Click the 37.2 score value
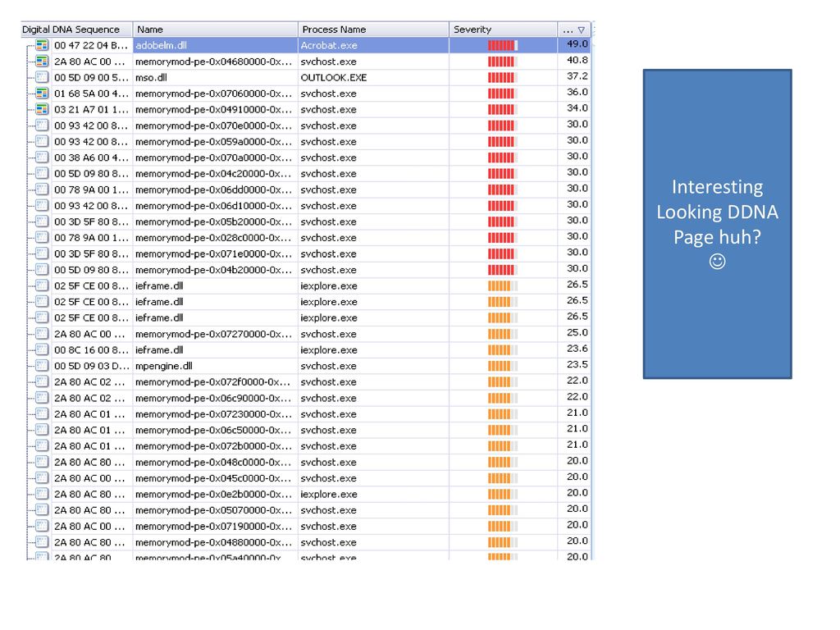This screenshot has height=630, width=840. (577, 76)
